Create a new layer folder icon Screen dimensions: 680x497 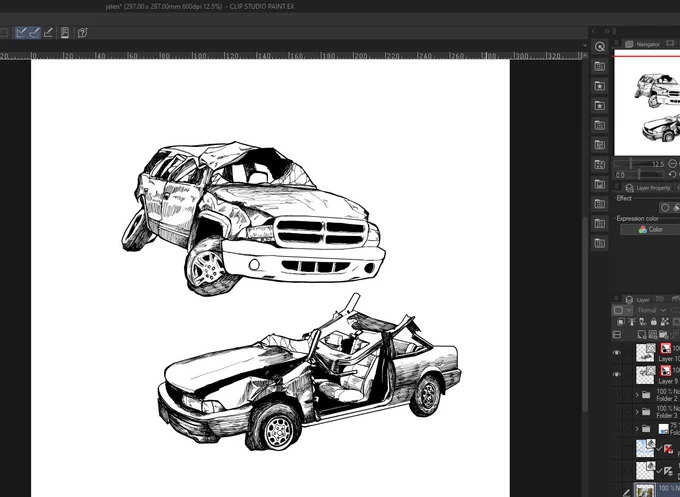click(x=664, y=334)
